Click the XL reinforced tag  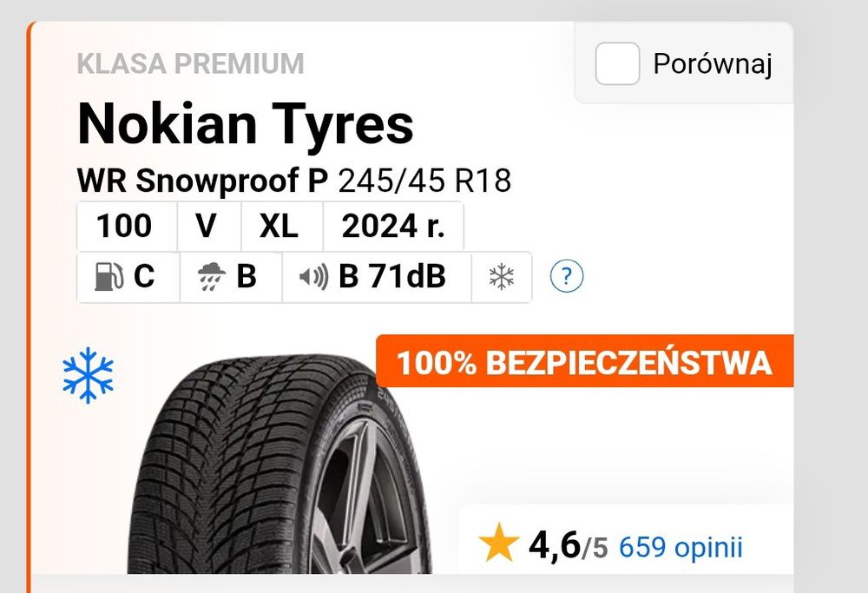279,226
